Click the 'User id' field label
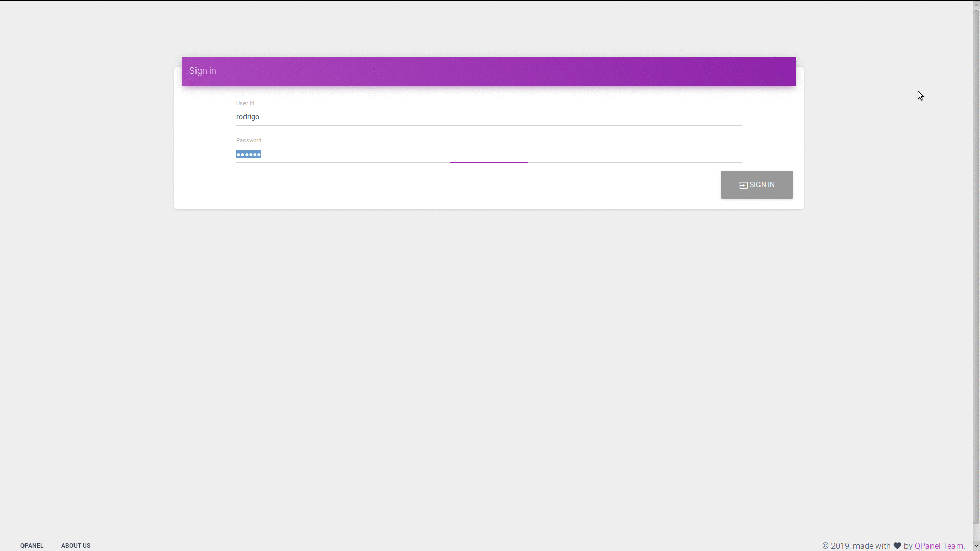 [245, 103]
